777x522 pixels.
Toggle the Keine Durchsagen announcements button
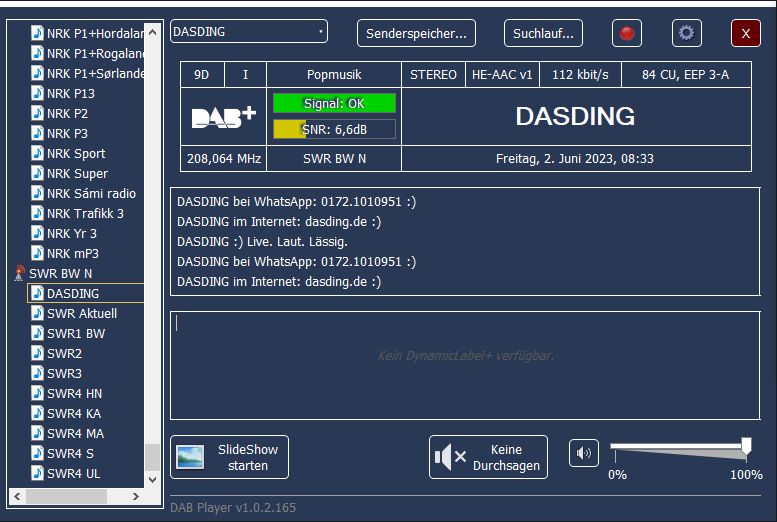click(488, 457)
